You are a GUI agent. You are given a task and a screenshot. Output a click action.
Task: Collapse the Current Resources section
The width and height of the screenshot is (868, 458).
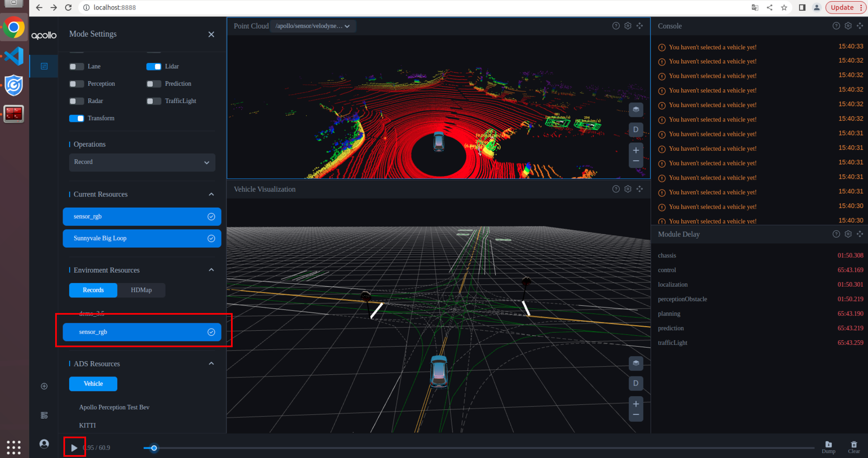point(211,194)
